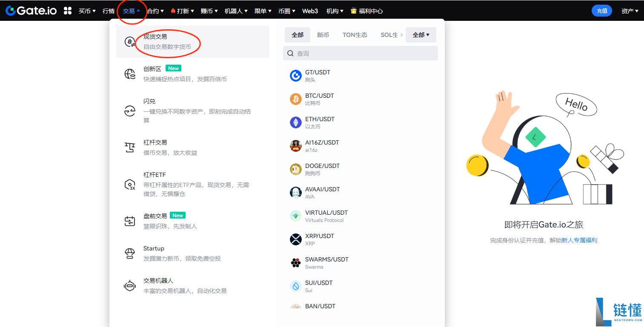Click the spot trading coin icon

pos(130,42)
